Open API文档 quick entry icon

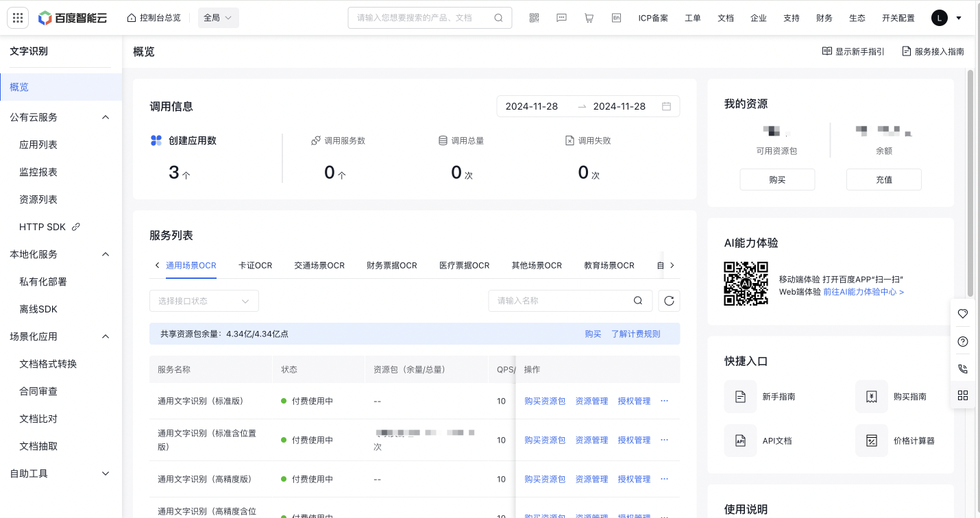coord(740,441)
